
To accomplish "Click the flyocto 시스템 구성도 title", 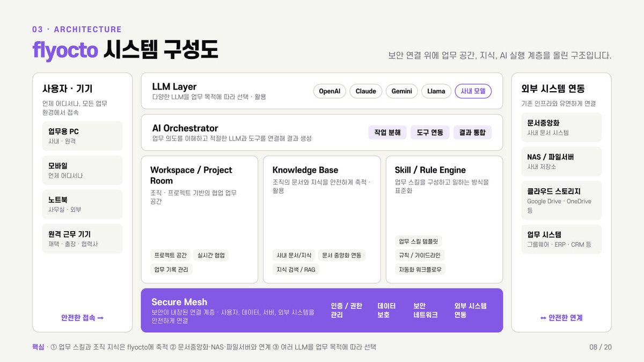I will [125, 50].
